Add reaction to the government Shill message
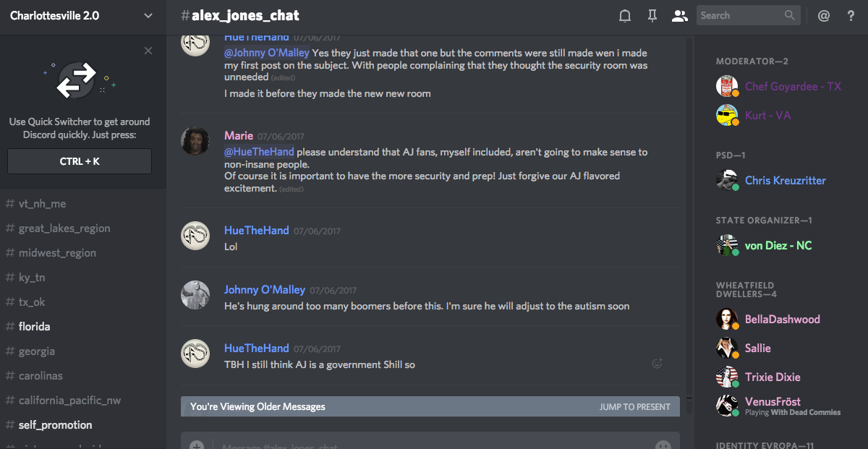 pos(657,364)
